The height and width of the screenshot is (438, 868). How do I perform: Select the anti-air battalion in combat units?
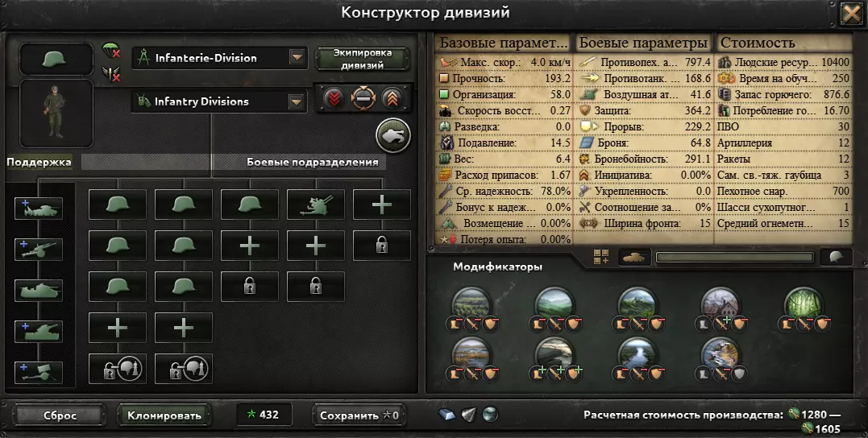tap(316, 205)
